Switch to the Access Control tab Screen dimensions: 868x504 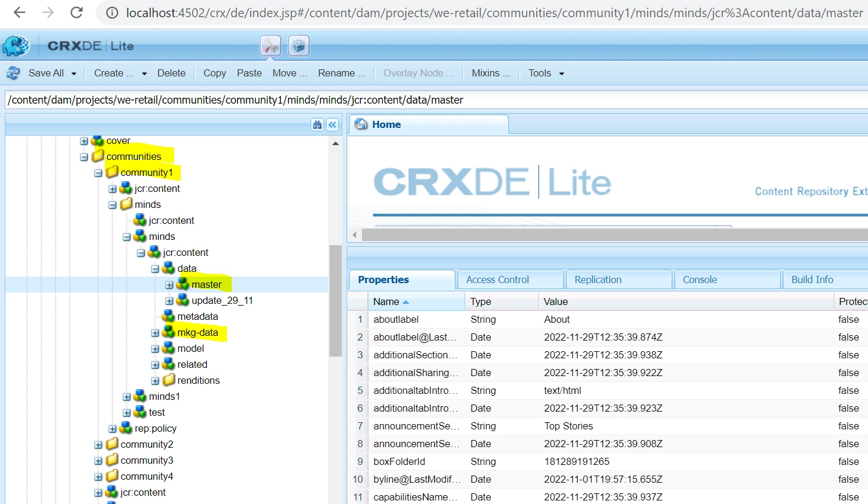click(x=510, y=280)
